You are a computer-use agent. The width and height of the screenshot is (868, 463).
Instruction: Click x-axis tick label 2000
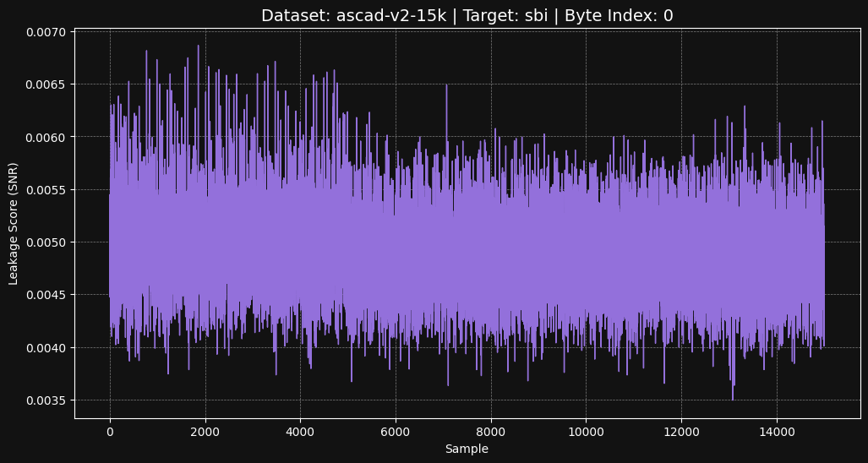tap(205, 430)
